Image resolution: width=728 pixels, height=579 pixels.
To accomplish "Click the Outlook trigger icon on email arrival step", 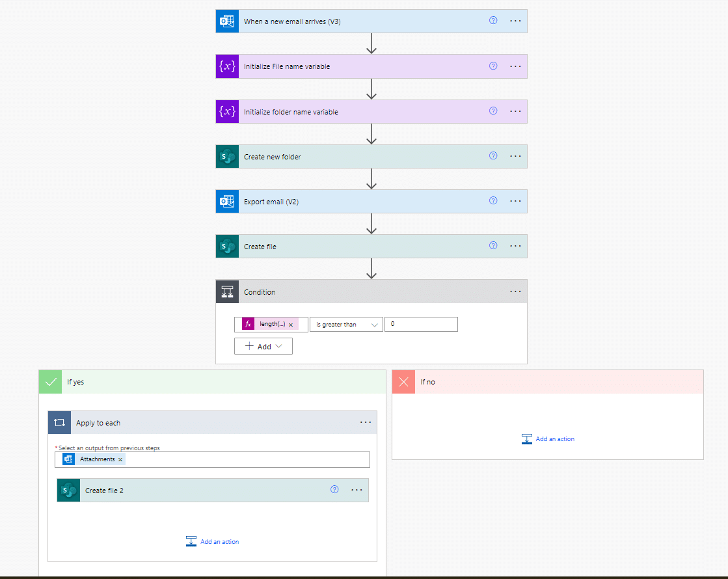I will point(226,20).
